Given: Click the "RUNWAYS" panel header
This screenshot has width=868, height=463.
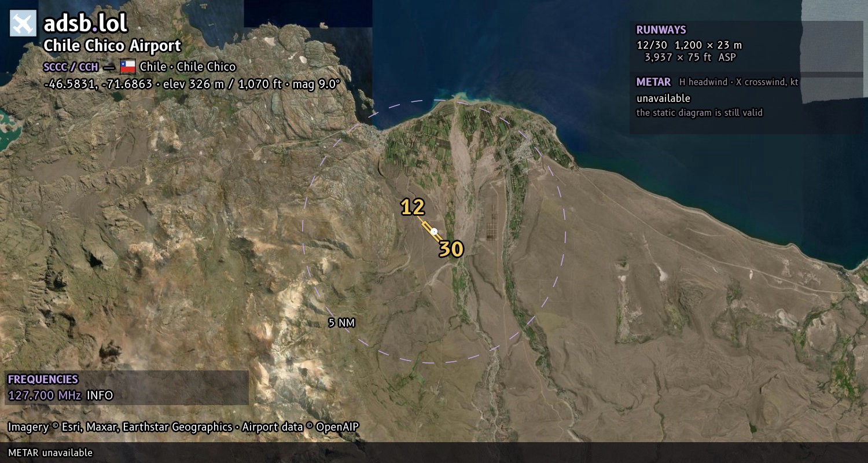Looking at the screenshot, I should point(661,30).
